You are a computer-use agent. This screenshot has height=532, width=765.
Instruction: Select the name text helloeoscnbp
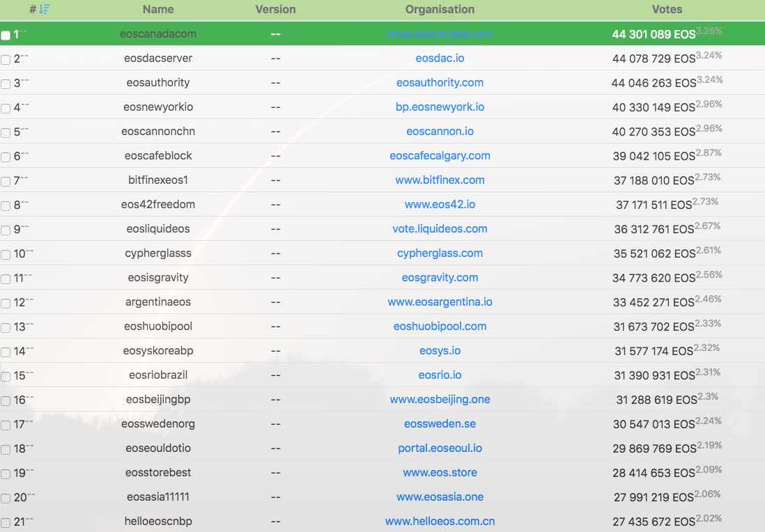coord(158,522)
